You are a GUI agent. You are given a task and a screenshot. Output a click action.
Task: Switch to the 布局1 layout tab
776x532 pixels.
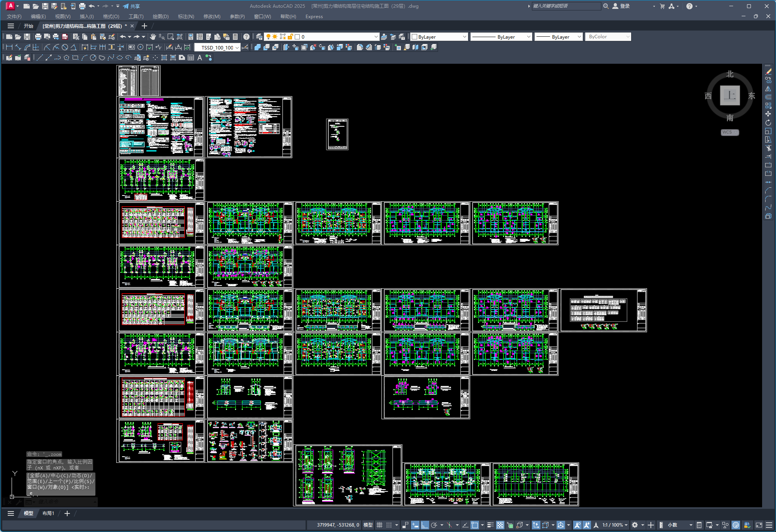[x=48, y=513]
